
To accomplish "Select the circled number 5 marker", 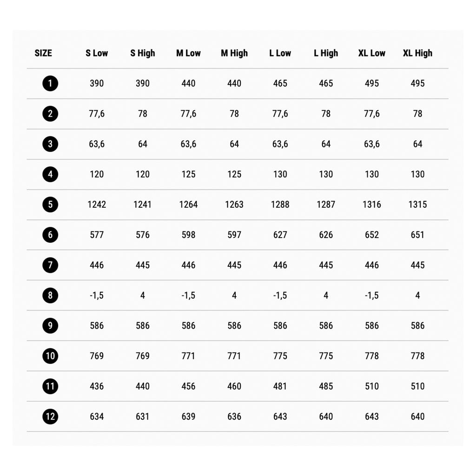I will (x=50, y=205).
